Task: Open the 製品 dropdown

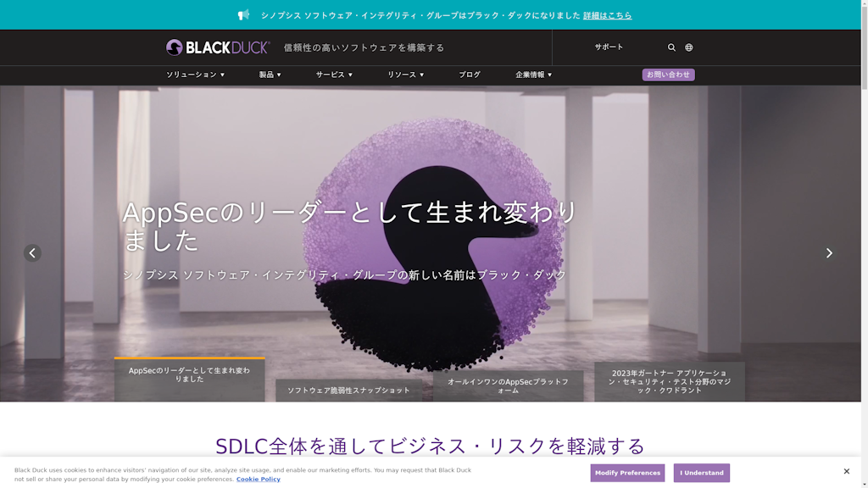Action: pyautogui.click(x=268, y=75)
